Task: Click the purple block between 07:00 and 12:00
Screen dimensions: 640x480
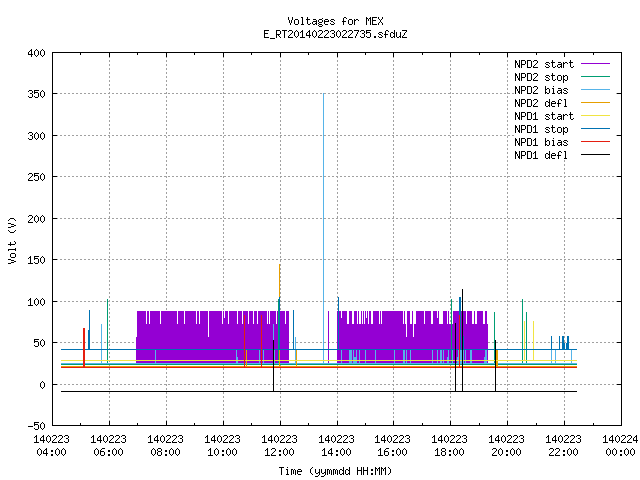Action: (213, 337)
